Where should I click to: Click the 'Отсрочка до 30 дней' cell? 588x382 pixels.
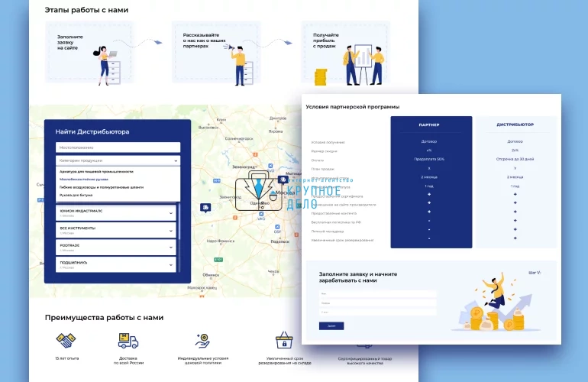point(515,159)
